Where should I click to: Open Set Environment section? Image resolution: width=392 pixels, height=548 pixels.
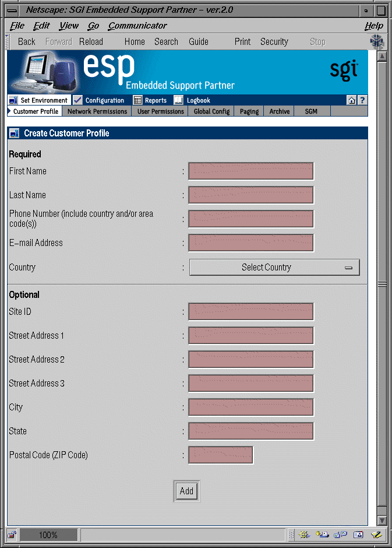(x=44, y=100)
